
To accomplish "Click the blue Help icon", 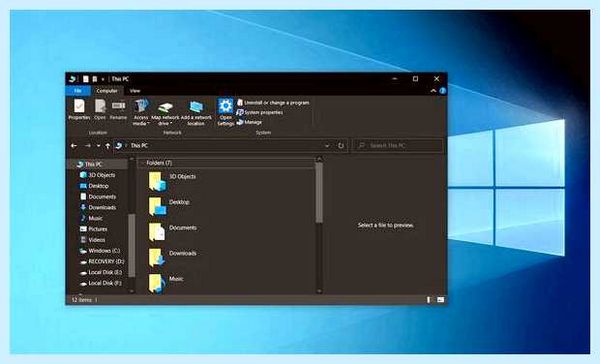I will [443, 91].
